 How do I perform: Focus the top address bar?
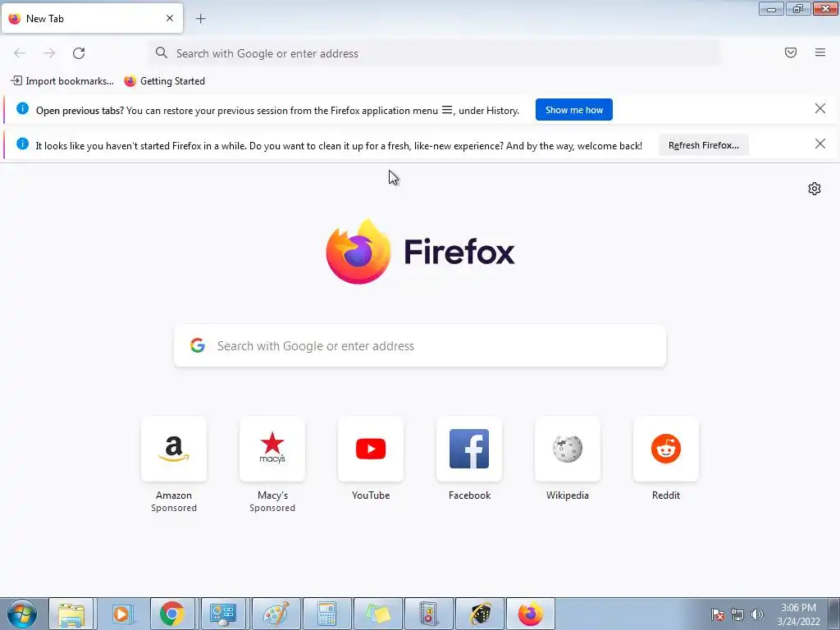pyautogui.click(x=434, y=53)
